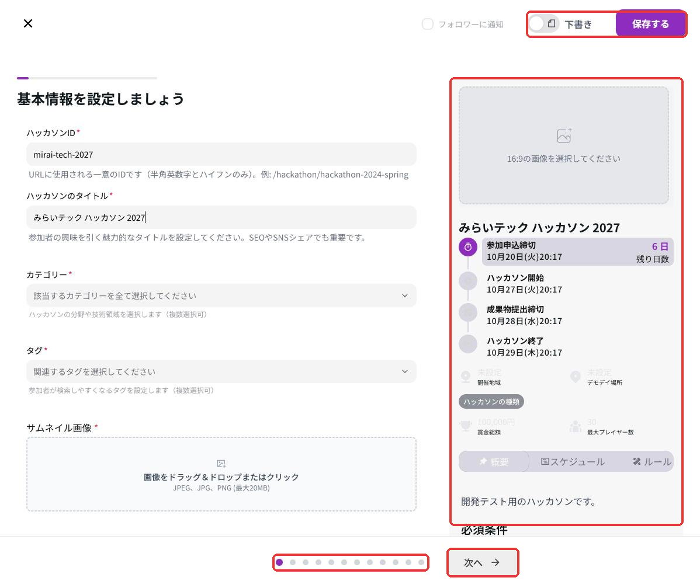Click the 参加申込締切 deadline row

point(578,252)
